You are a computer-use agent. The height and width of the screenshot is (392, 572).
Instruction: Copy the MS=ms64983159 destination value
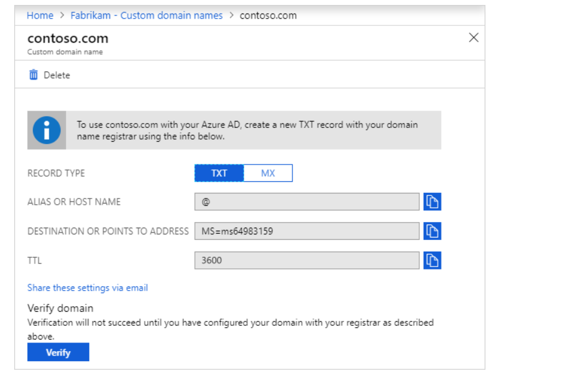pyautogui.click(x=432, y=231)
